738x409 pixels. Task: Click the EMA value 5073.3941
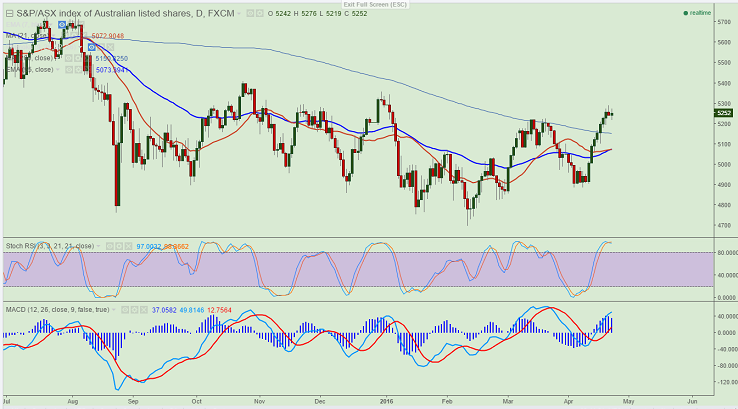112,70
